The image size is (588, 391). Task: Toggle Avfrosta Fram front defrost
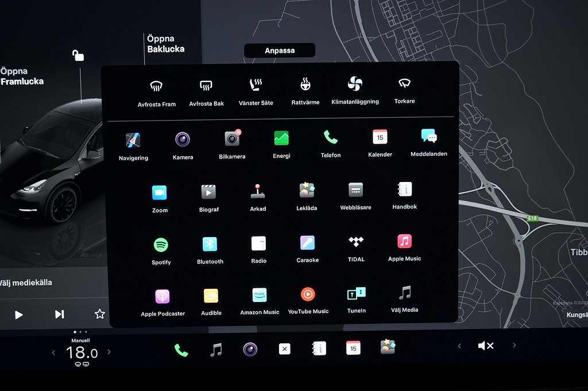coord(156,87)
